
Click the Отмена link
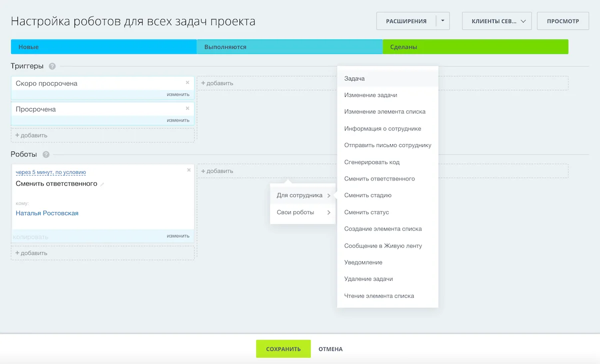tap(330, 349)
